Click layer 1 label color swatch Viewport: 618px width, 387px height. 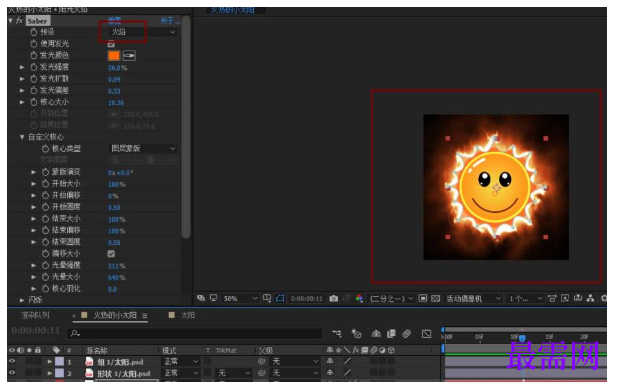pos(59,361)
